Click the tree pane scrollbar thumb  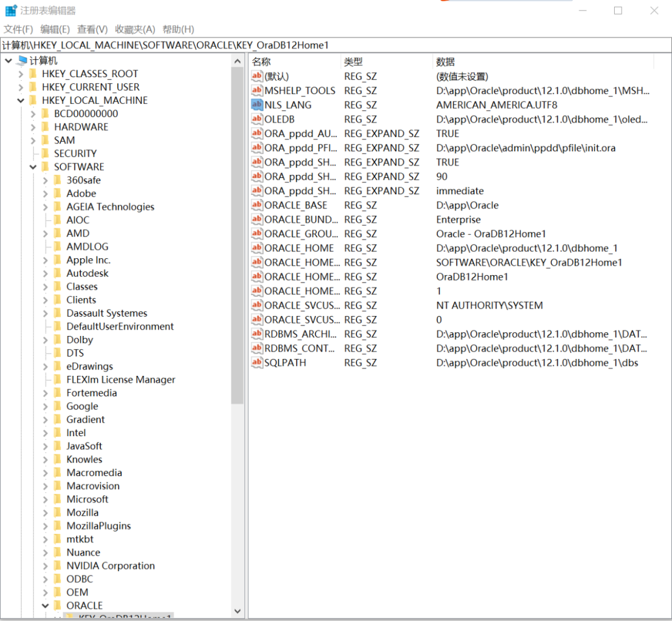click(238, 236)
